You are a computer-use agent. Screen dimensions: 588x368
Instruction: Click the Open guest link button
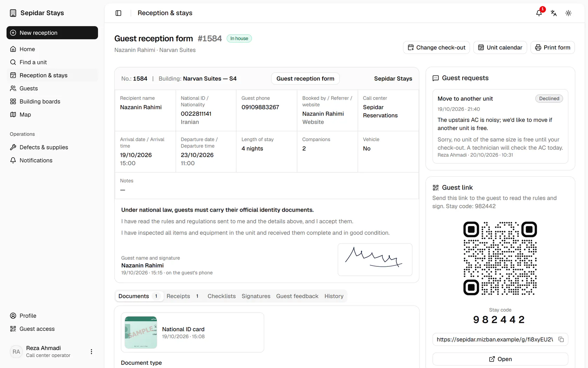pyautogui.click(x=500, y=359)
